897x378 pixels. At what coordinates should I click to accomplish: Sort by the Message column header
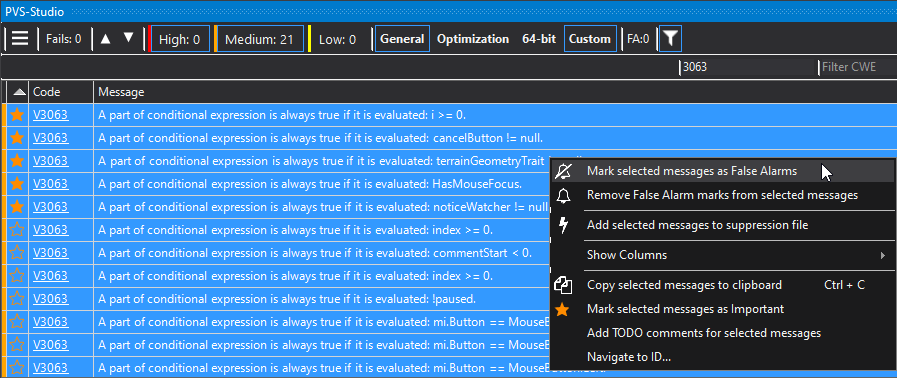495,91
